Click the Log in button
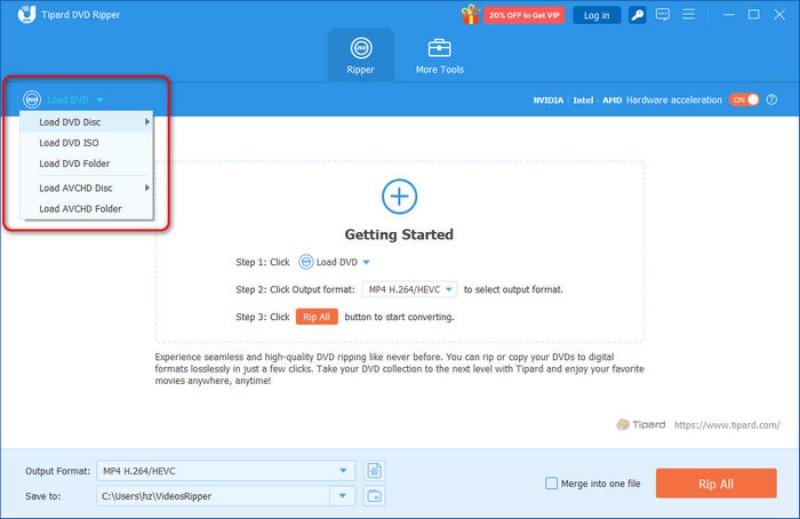The width and height of the screenshot is (800, 519). point(596,15)
